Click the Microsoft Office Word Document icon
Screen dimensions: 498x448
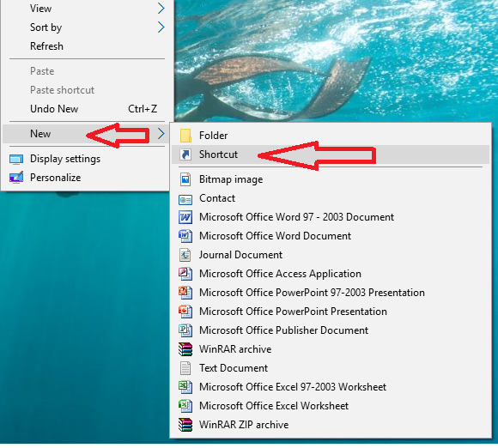pos(185,236)
